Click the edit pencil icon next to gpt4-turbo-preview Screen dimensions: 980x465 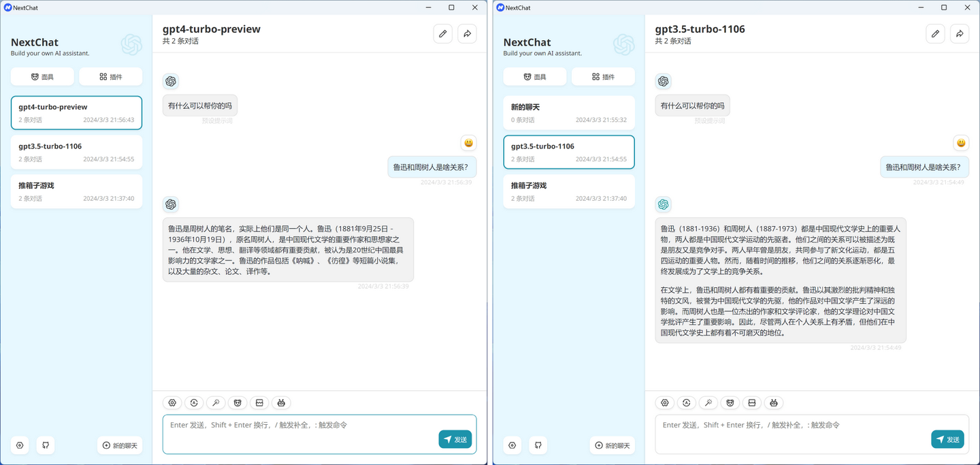[443, 33]
